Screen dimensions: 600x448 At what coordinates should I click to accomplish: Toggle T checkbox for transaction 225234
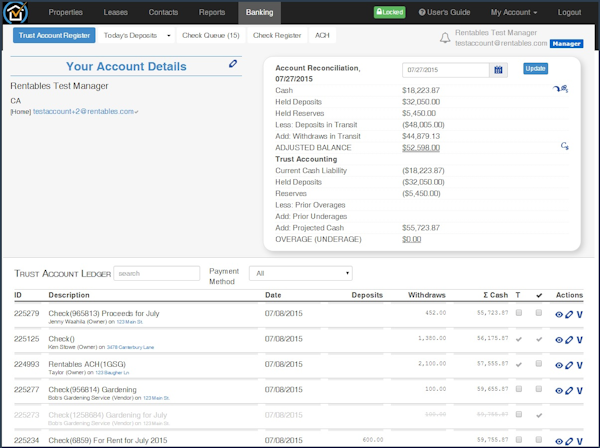[519, 439]
